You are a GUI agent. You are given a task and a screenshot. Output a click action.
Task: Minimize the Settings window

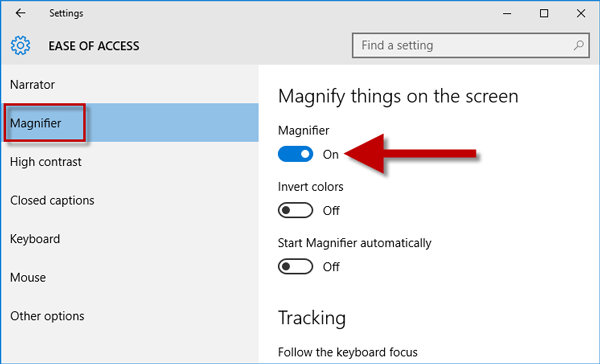click(x=507, y=13)
